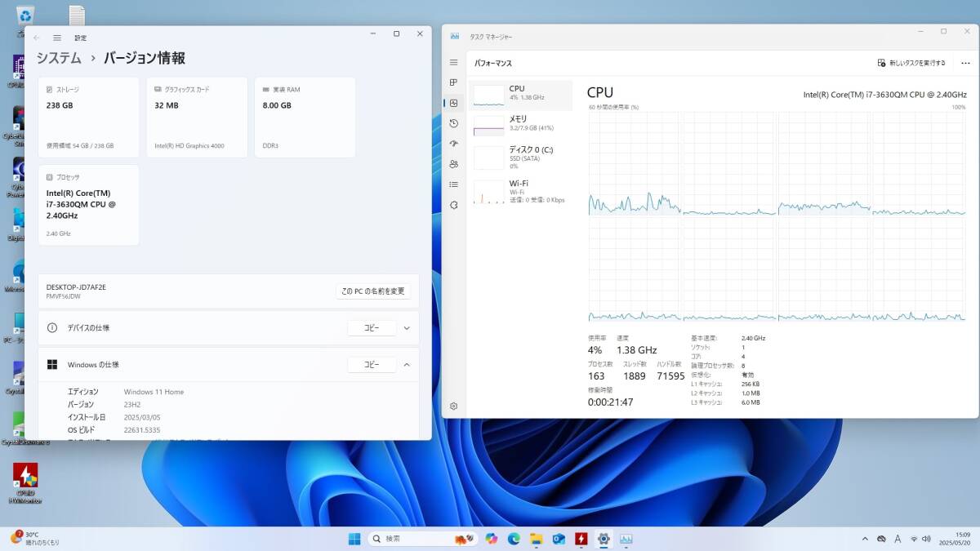Screen dimensions: 980x551
Task: Select version value 23H2
Action: tap(132, 404)
